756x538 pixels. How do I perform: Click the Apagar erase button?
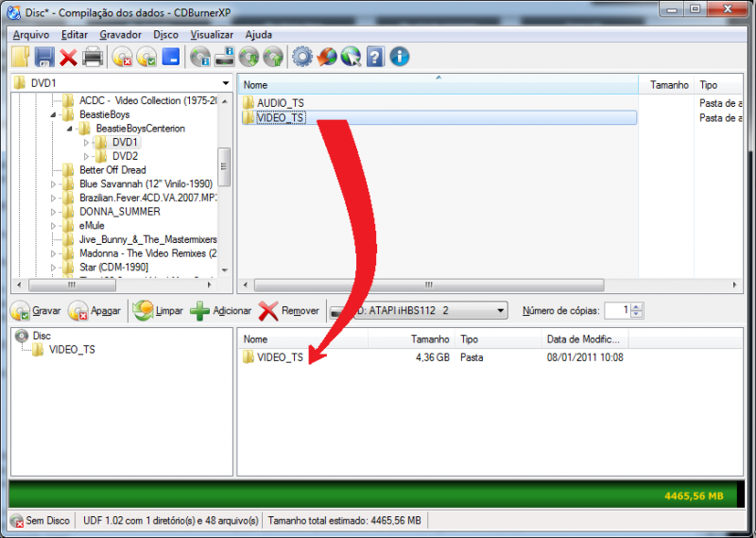pos(94,311)
